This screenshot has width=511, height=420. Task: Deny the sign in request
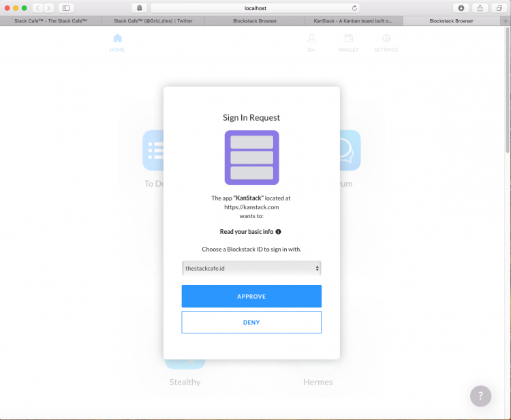pyautogui.click(x=251, y=322)
